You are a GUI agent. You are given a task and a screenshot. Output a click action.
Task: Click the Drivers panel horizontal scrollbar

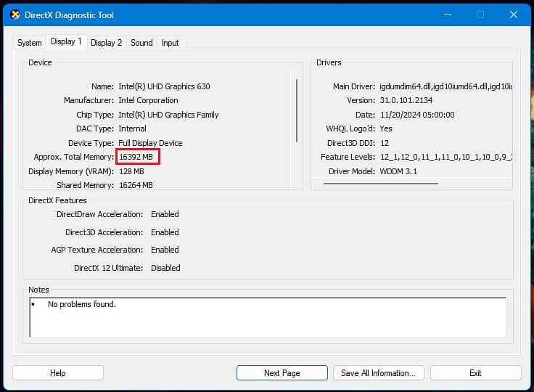click(381, 184)
